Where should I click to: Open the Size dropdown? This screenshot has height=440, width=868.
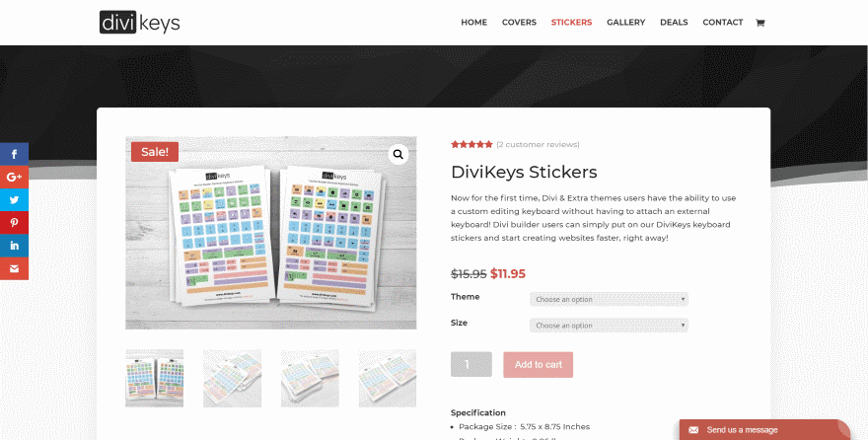tap(609, 326)
